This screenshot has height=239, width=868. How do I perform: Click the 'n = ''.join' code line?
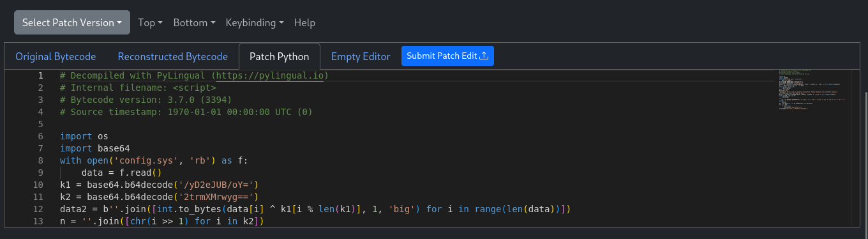[x=162, y=221]
